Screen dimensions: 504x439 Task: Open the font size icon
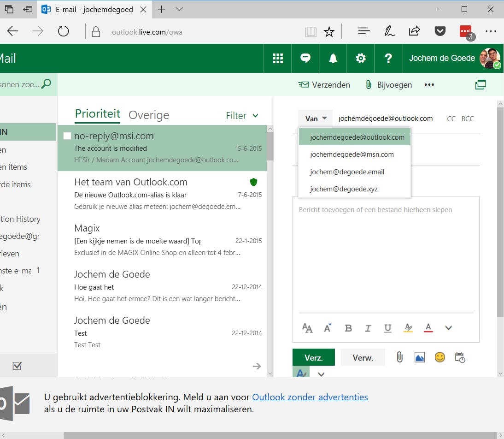307,328
